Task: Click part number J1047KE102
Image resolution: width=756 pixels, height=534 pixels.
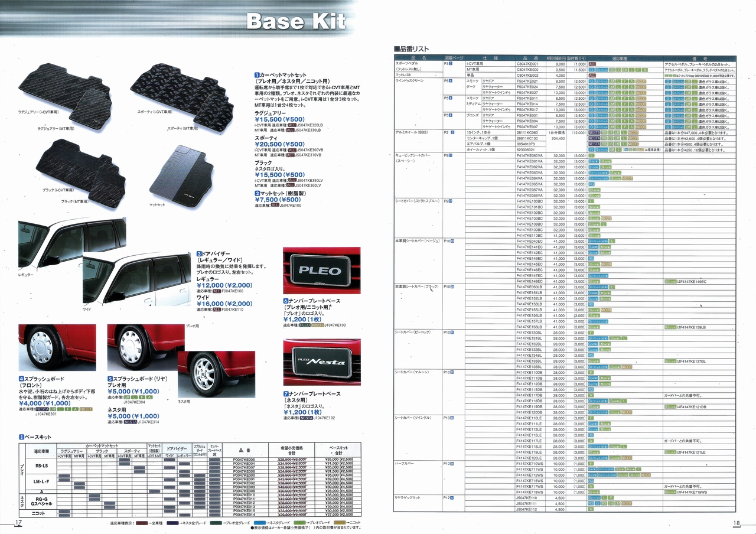Action: tap(325, 418)
